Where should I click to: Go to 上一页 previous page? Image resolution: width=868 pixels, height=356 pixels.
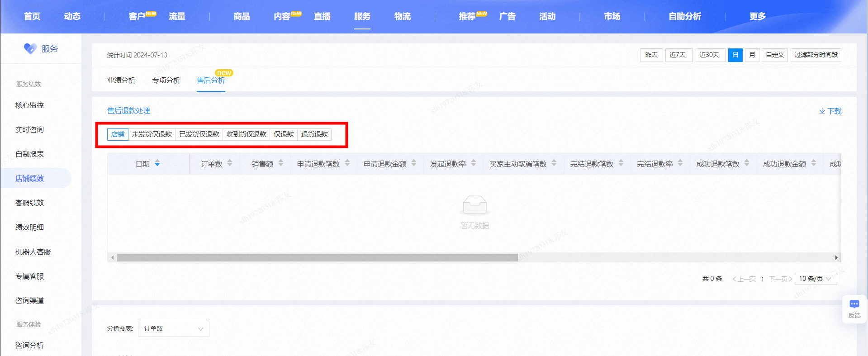point(744,279)
